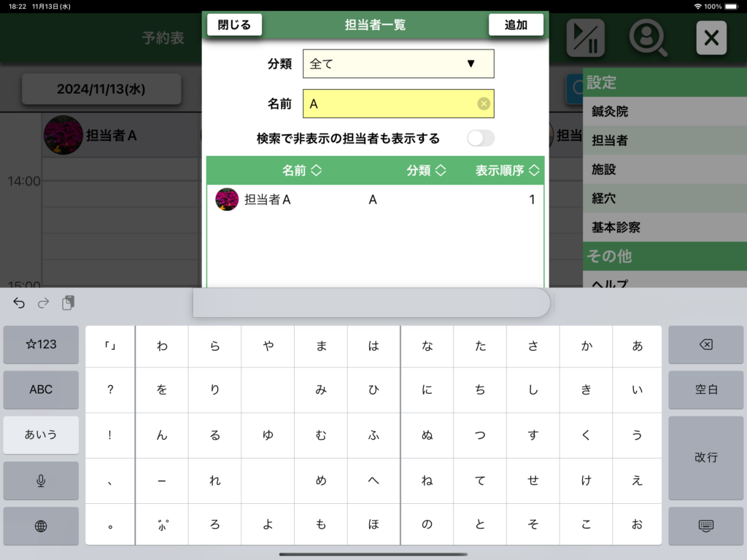Open the person search icon
Viewport: 747px width, 560px height.
coord(648,38)
